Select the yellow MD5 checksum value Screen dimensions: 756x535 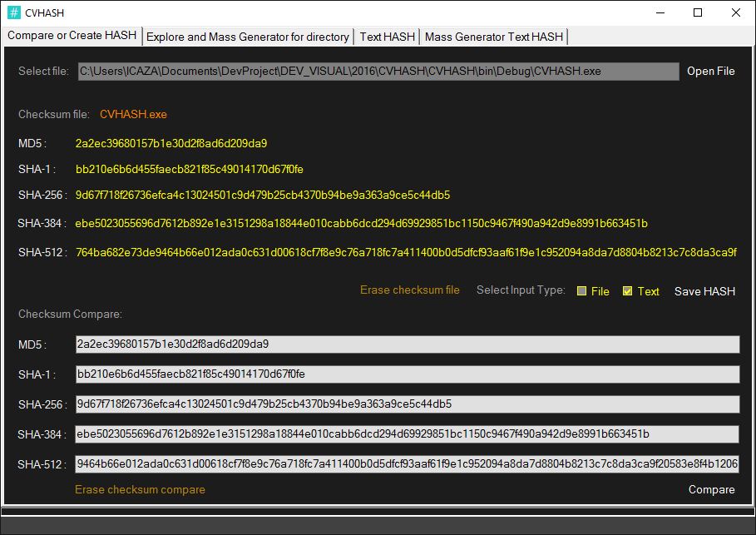[171, 143]
